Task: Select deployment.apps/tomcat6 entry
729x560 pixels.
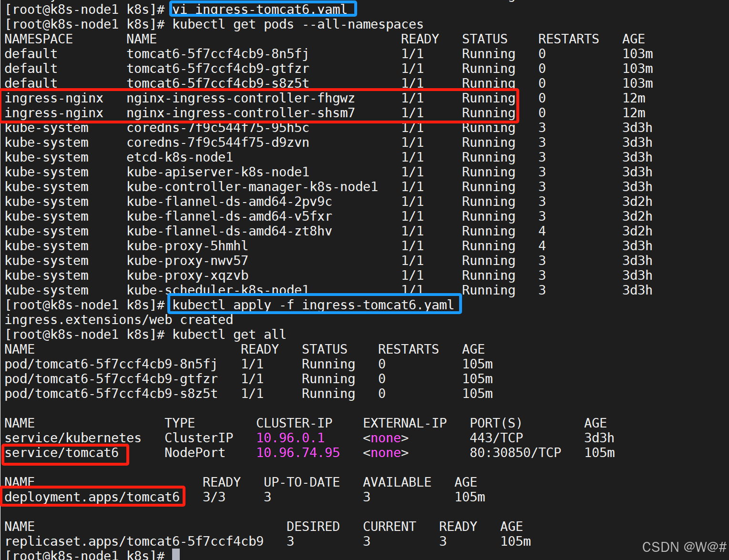Action: coord(92,497)
